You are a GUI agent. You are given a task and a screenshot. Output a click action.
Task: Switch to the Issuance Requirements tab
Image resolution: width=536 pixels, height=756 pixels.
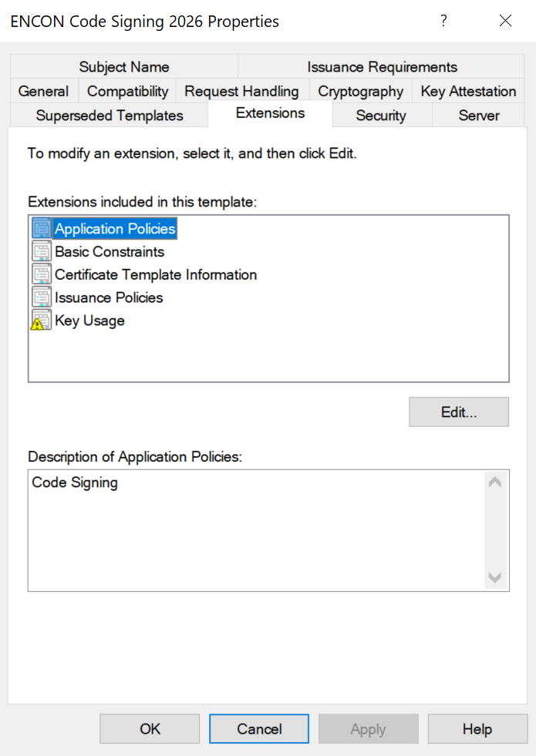click(382, 67)
